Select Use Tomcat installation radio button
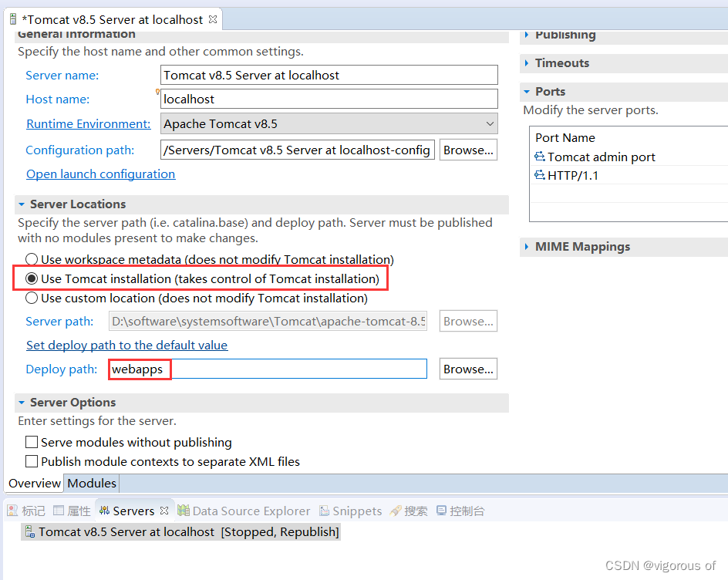Viewport: 728px width, 580px height. (x=32, y=278)
